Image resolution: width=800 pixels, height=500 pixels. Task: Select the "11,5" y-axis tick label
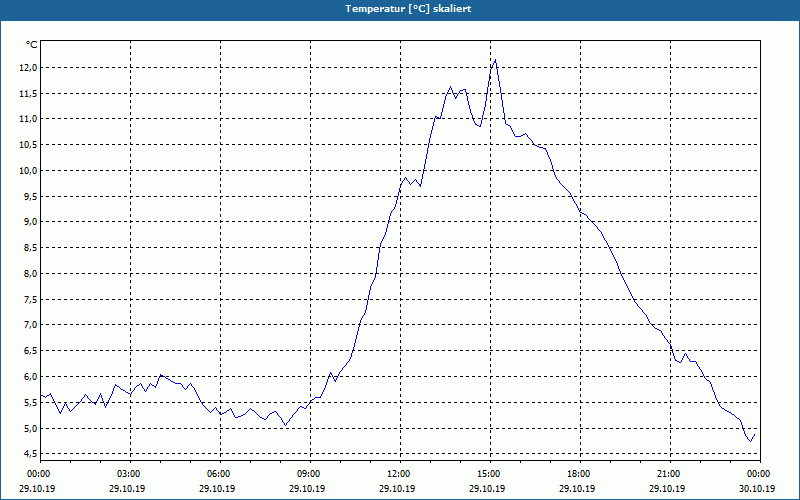click(29, 93)
